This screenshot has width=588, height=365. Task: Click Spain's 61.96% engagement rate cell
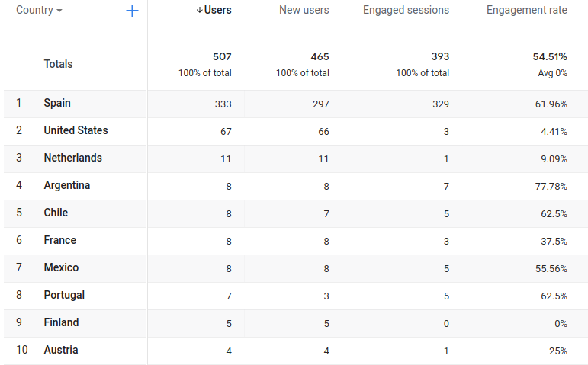[551, 104]
